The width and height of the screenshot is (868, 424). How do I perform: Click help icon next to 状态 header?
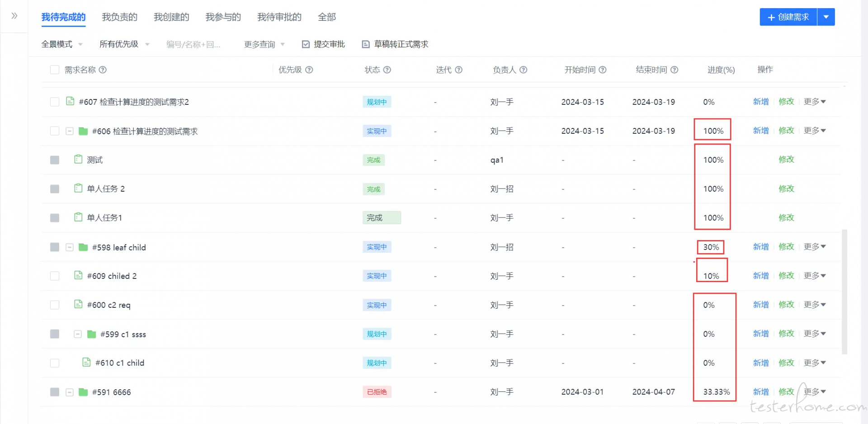(x=387, y=70)
